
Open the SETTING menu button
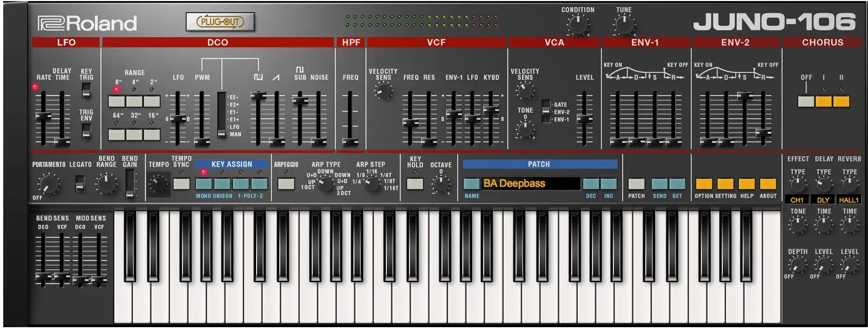coord(725,184)
